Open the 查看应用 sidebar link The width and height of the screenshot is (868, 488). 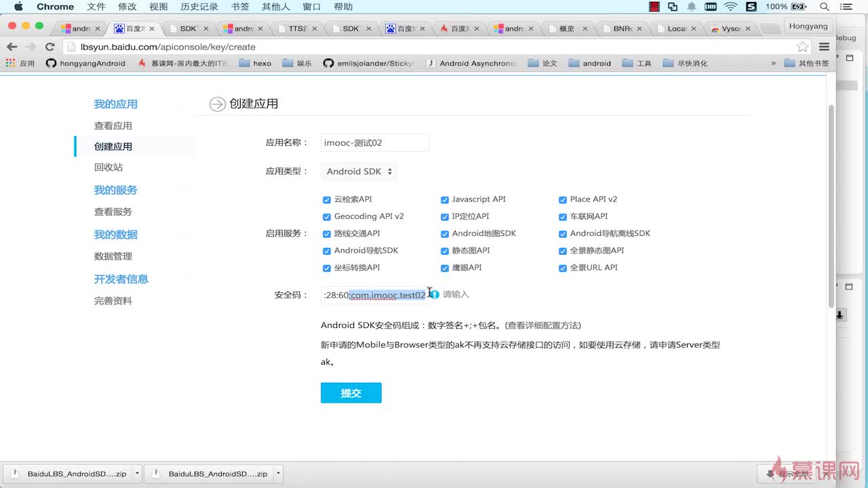click(x=113, y=125)
